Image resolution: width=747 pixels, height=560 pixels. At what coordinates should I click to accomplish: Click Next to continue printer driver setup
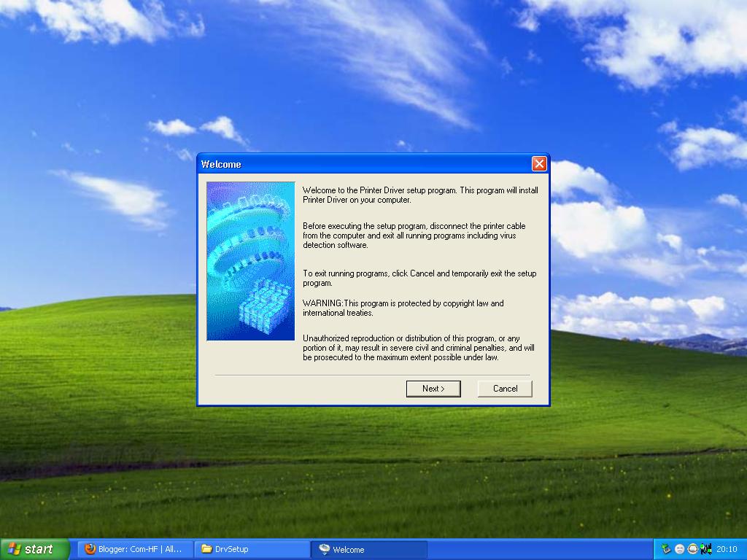click(x=433, y=389)
